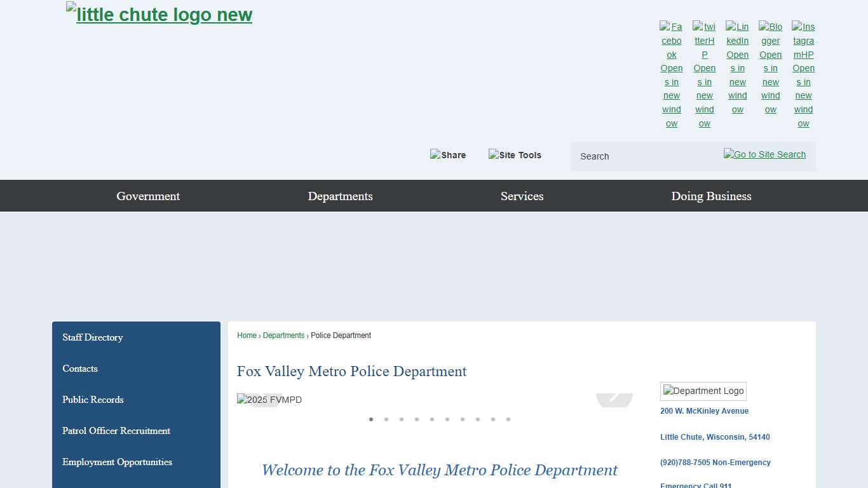
Task: Open the Twitter icon in header
Action: tap(704, 75)
